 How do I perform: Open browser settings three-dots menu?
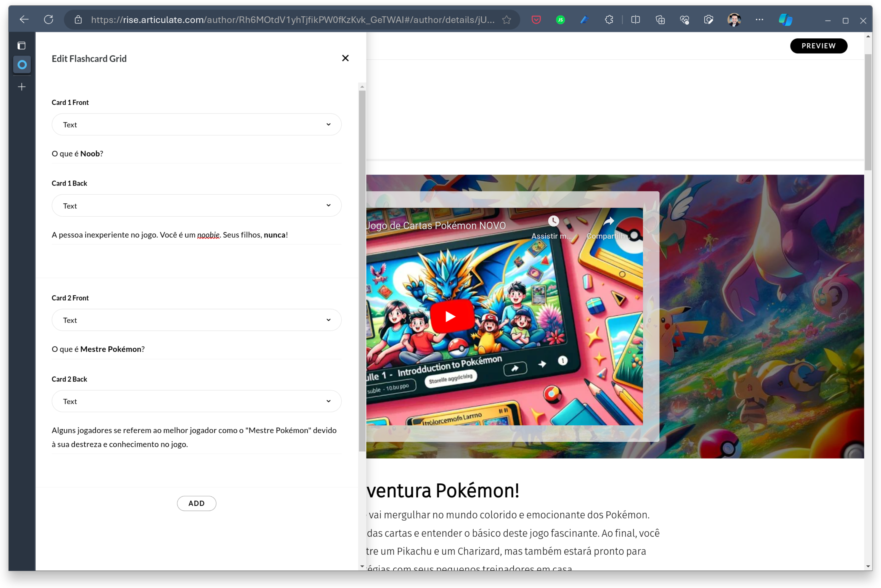point(760,20)
